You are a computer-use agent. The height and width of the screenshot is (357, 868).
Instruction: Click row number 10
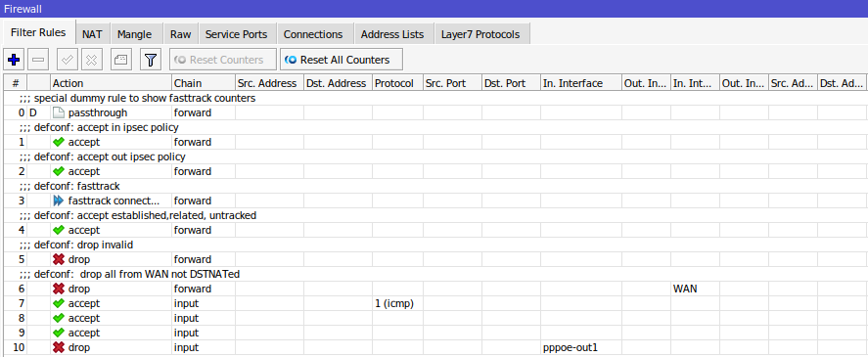[19, 347]
